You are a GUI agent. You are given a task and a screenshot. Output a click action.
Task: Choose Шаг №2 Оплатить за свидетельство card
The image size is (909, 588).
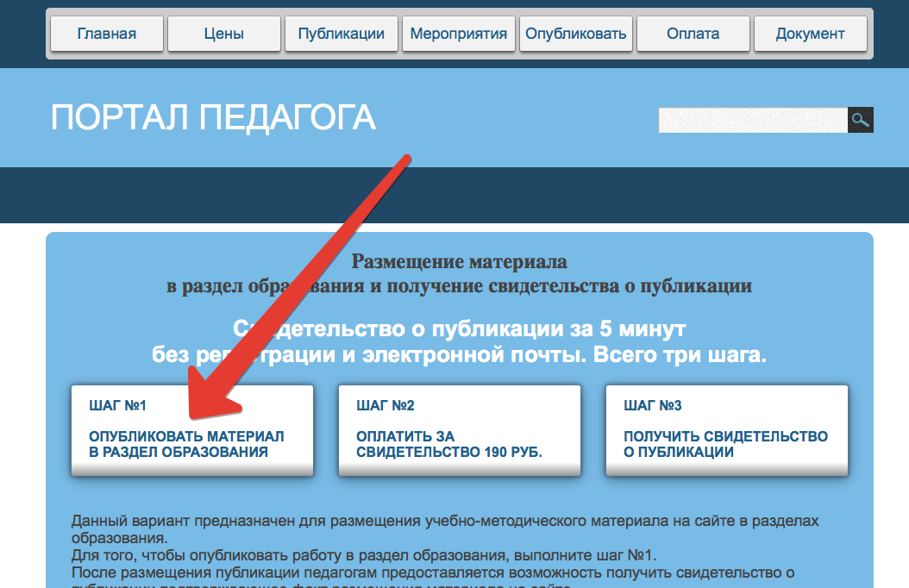[459, 430]
